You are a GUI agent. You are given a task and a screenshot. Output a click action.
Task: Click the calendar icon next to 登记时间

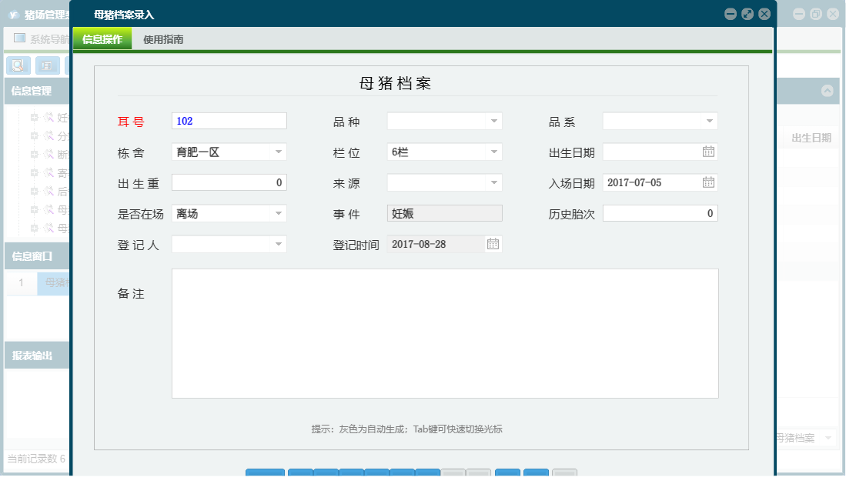(493, 243)
